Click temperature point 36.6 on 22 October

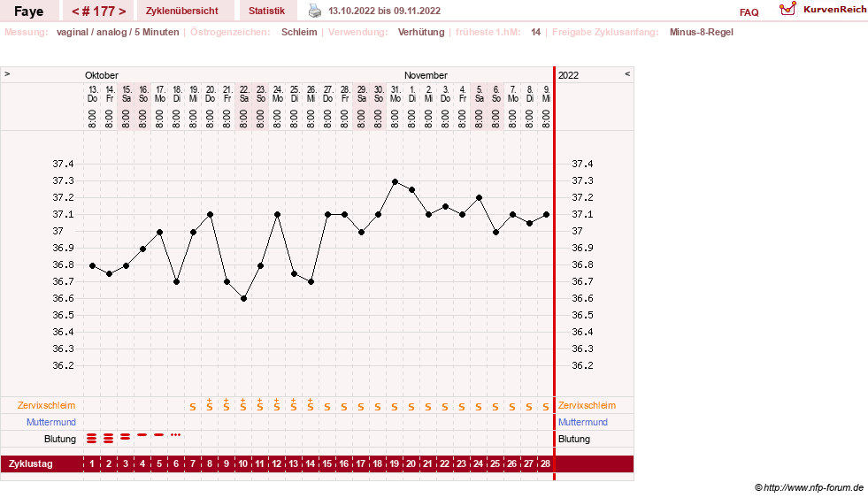[243, 299]
